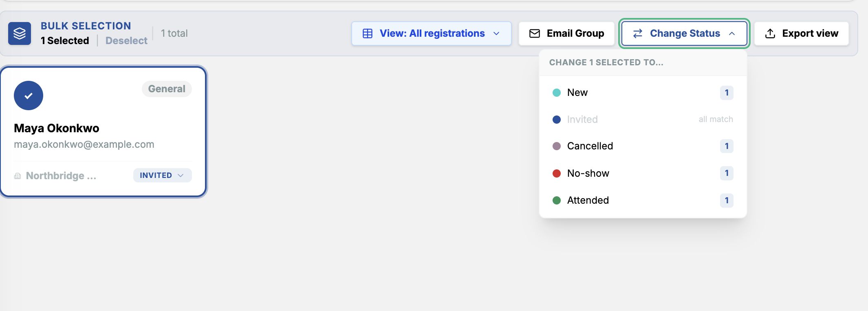The width and height of the screenshot is (868, 311).
Task: Open Email Group for selected registrations
Action: [566, 33]
